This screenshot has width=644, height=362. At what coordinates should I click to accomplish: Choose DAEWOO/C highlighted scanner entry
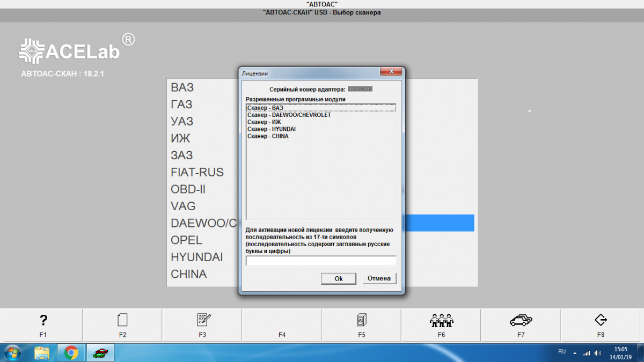[204, 223]
